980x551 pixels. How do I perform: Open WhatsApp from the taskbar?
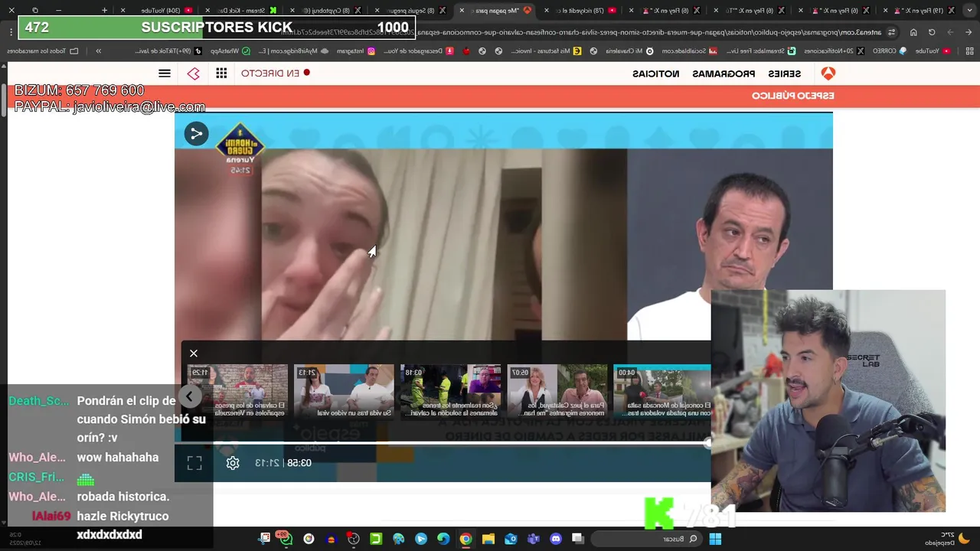coord(286,539)
